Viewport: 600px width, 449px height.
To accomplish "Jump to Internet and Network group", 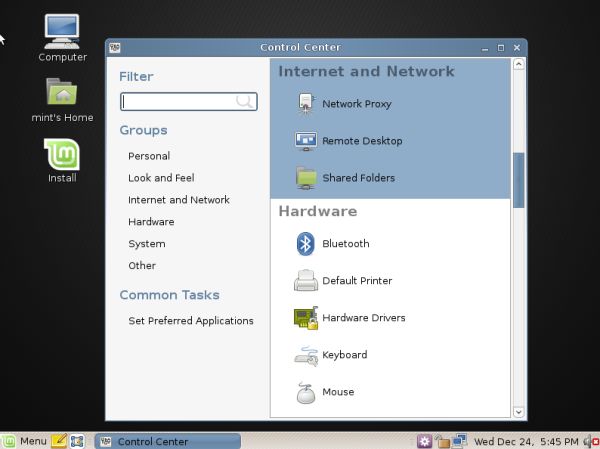I will point(179,199).
